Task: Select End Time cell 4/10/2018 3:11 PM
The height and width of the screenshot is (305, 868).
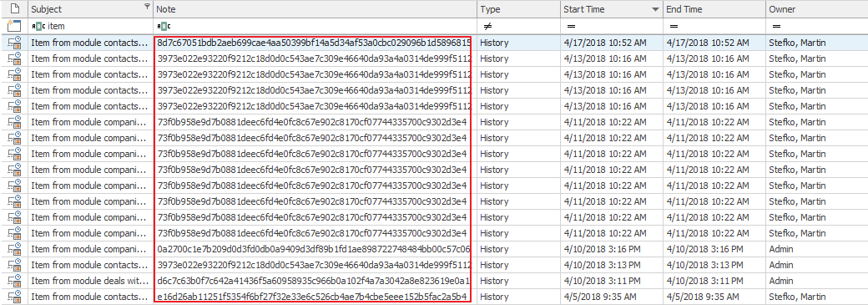Action: 714,281
